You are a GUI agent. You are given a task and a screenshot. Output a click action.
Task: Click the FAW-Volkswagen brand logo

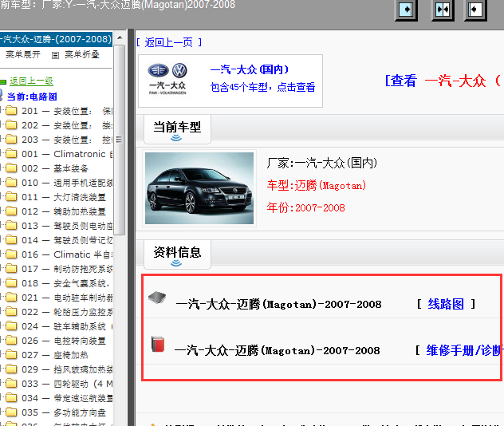(167, 79)
